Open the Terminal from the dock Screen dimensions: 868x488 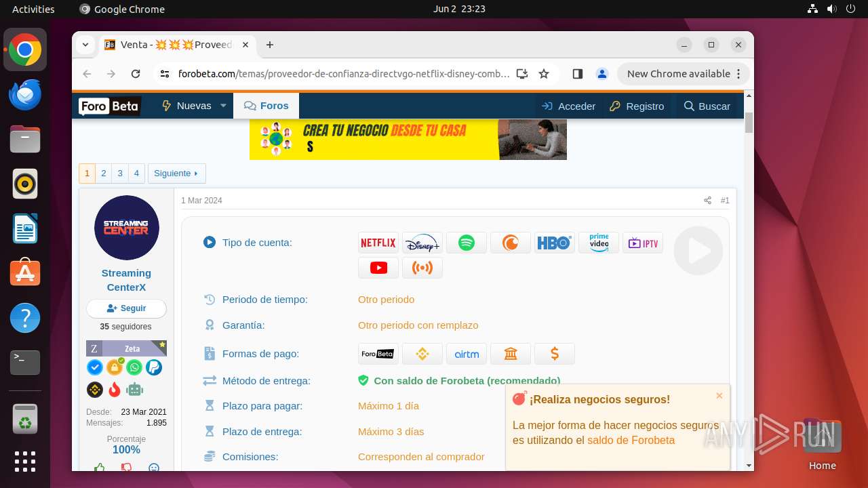tap(25, 363)
